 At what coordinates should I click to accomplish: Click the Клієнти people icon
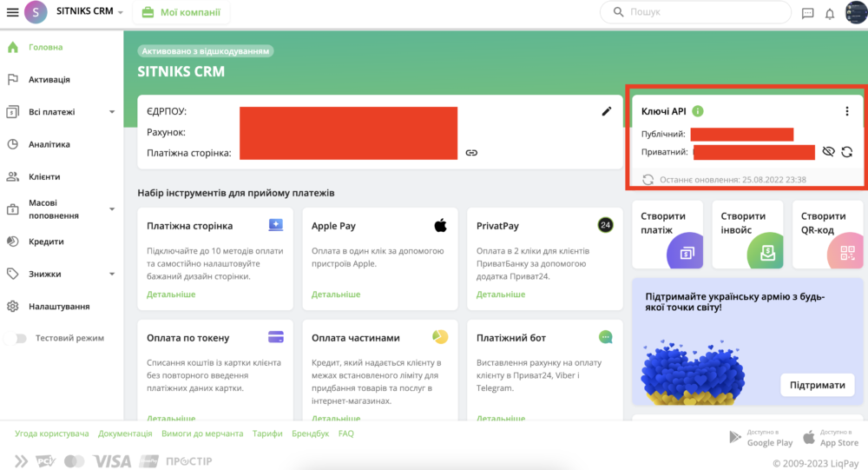tap(13, 177)
